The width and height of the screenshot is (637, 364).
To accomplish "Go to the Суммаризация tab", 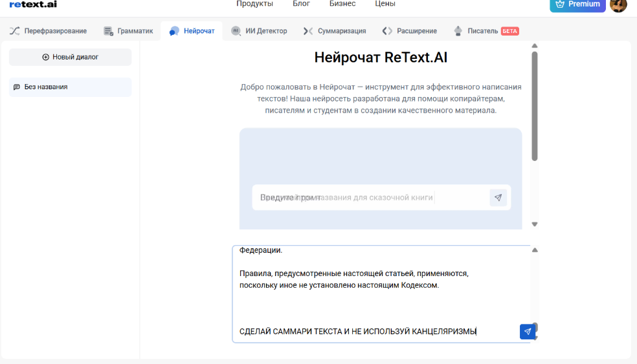I will (x=335, y=30).
